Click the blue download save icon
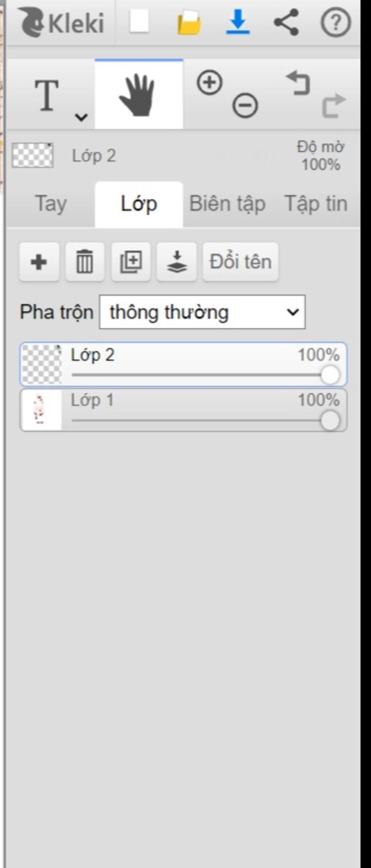 pos(238,22)
